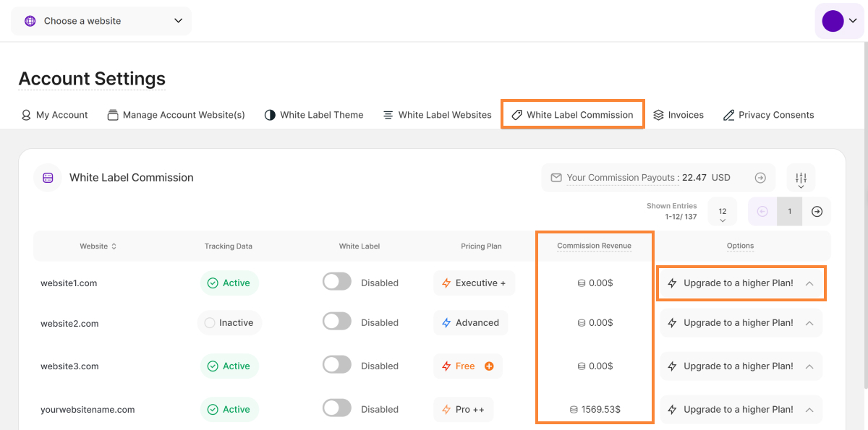The image size is (868, 430).
Task: Select page 1 in pagination
Action: point(789,212)
